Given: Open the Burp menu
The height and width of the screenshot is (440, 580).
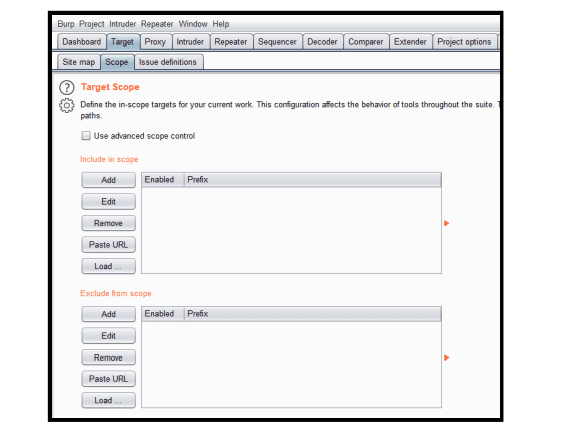Looking at the screenshot, I should click(x=66, y=24).
